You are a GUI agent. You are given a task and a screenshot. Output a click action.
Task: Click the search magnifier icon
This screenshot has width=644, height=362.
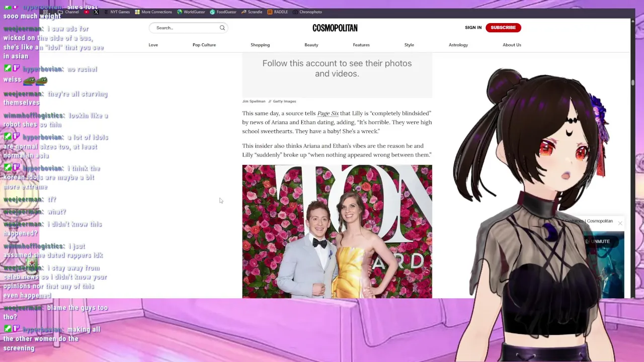click(222, 28)
